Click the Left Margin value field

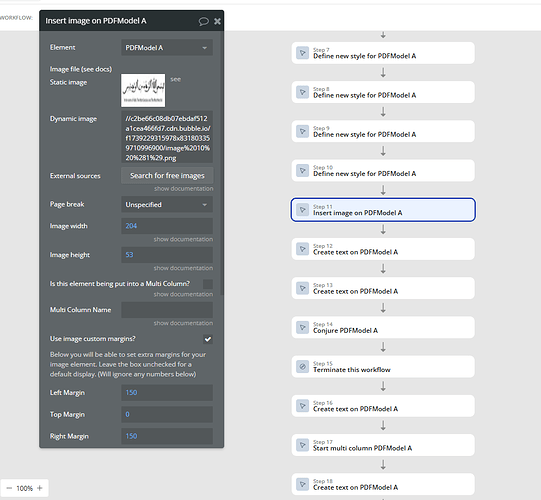click(x=167, y=393)
